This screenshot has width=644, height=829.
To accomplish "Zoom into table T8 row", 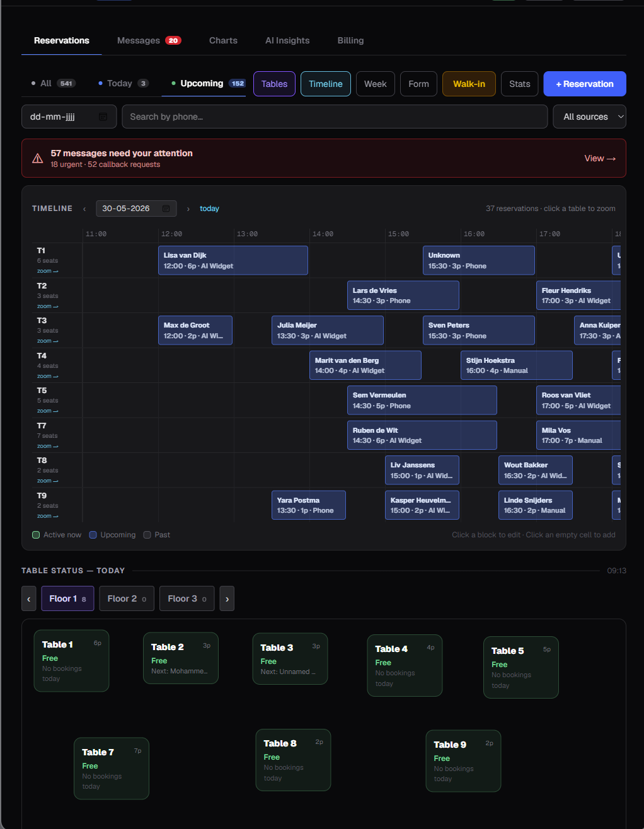I will 47,481.
